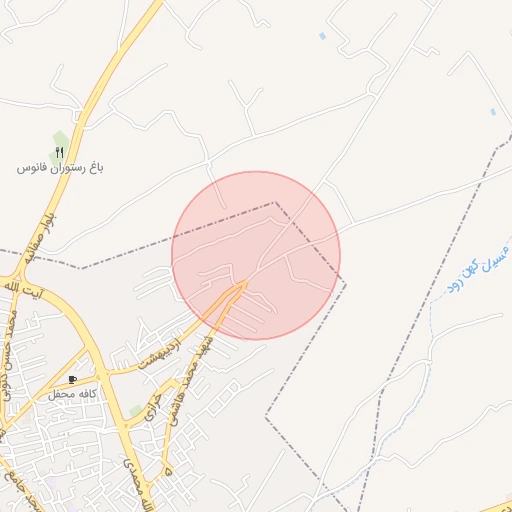Screen dimensions: 512x512
Task: Click the Persian five (۵) street label
Action: (x=168, y=472)
